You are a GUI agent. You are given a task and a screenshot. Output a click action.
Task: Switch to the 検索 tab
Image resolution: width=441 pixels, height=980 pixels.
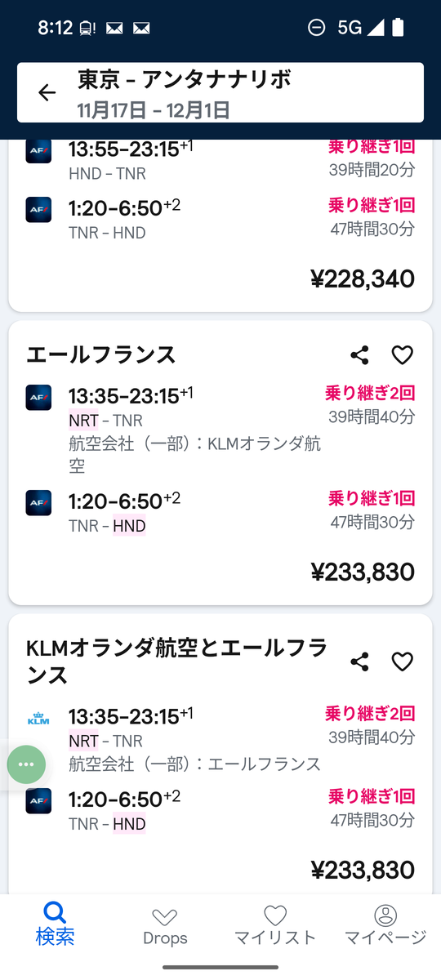click(x=55, y=924)
